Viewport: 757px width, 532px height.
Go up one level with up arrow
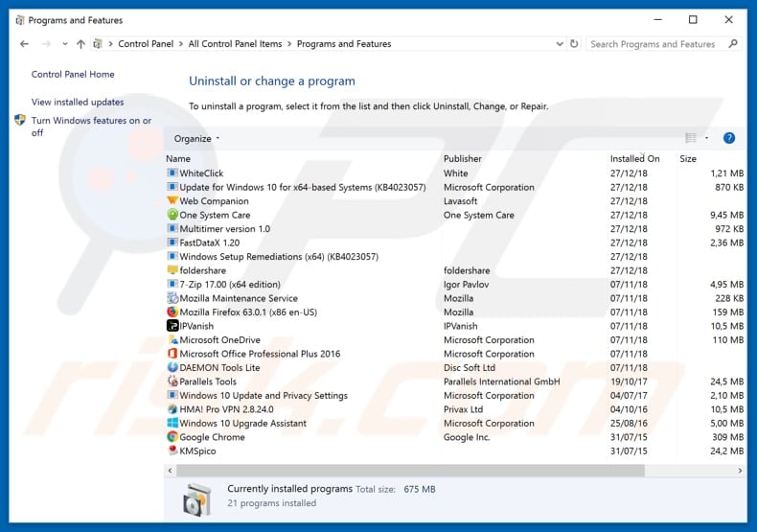[80, 44]
